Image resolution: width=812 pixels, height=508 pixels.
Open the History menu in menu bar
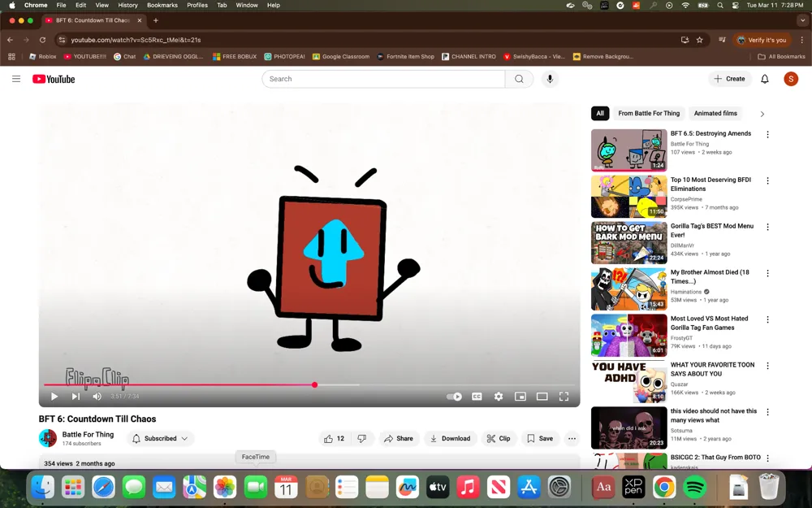[127, 5]
